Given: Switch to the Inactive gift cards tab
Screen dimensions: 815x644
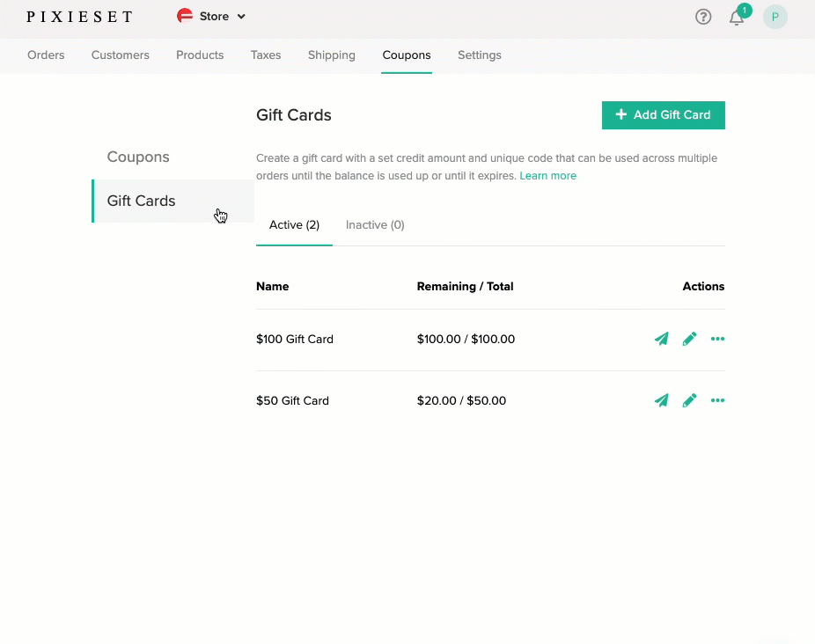Looking at the screenshot, I should [375, 224].
